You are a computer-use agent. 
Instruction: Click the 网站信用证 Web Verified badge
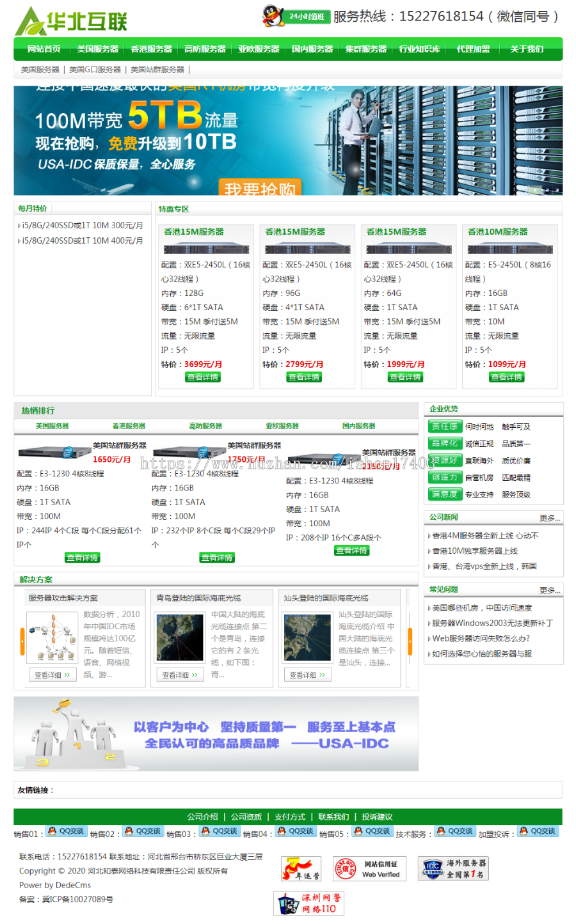[369, 869]
